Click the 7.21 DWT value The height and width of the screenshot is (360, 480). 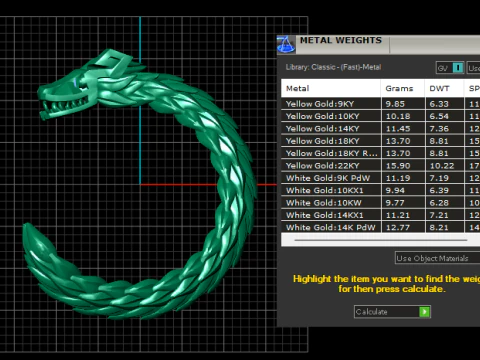pyautogui.click(x=439, y=215)
